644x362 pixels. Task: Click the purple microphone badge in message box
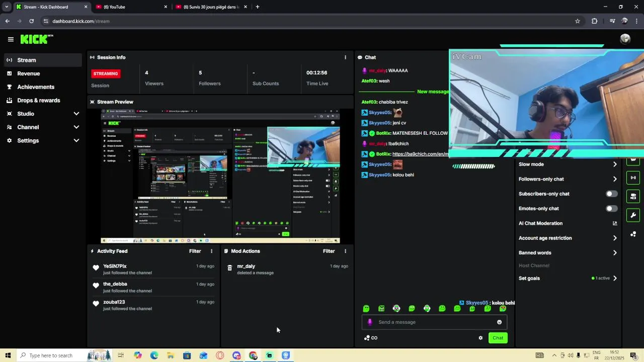[x=370, y=322]
